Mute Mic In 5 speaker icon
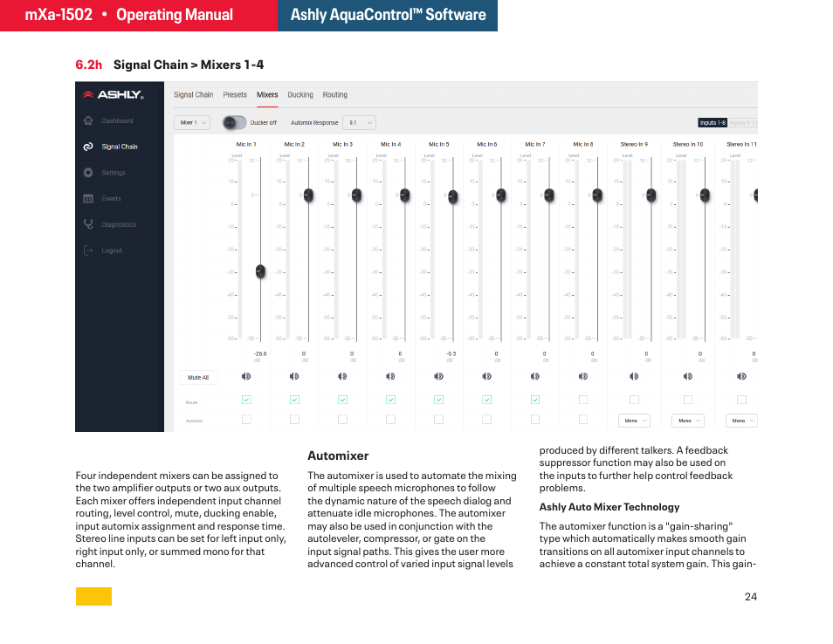Screen dimensions: 833x644 (439, 376)
